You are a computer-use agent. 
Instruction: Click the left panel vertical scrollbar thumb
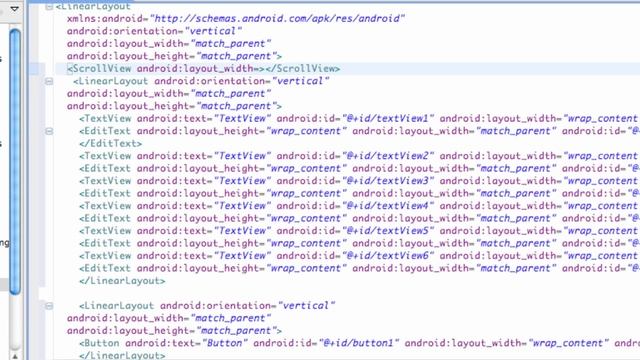pyautogui.click(x=15, y=161)
